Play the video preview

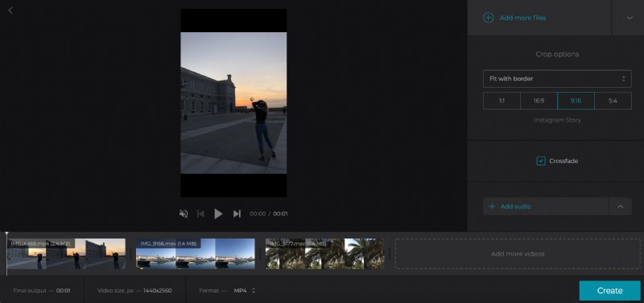pos(218,214)
